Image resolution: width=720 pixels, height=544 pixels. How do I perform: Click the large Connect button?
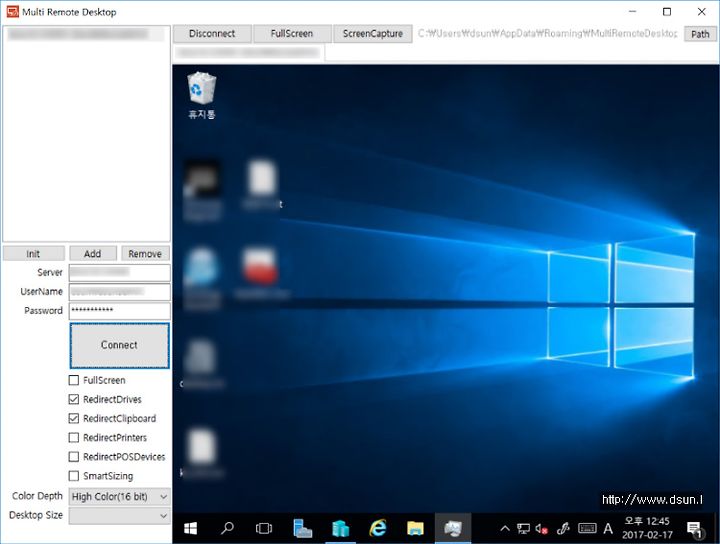tap(119, 345)
